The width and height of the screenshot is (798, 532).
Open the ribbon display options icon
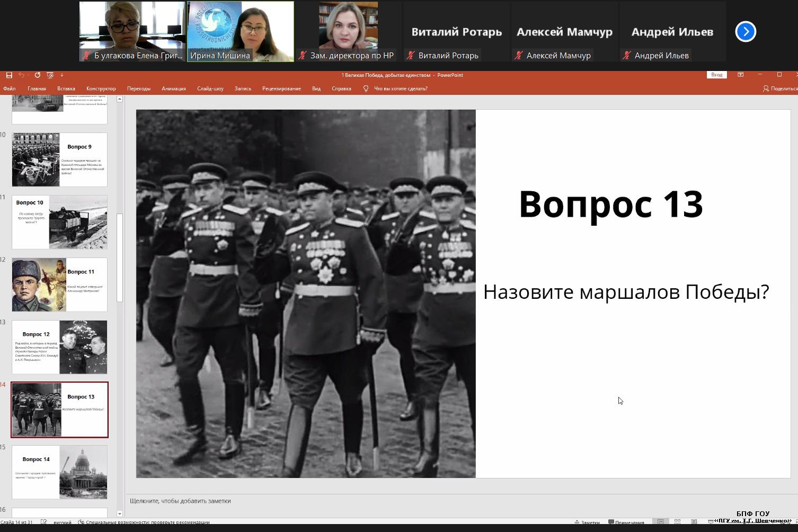[741, 75]
